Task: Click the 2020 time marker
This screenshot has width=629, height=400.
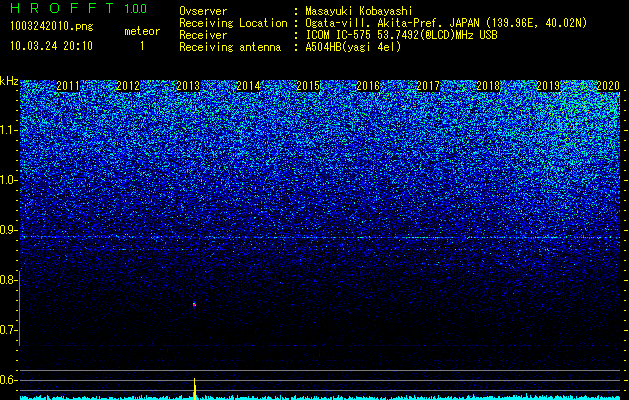Action: pos(608,86)
